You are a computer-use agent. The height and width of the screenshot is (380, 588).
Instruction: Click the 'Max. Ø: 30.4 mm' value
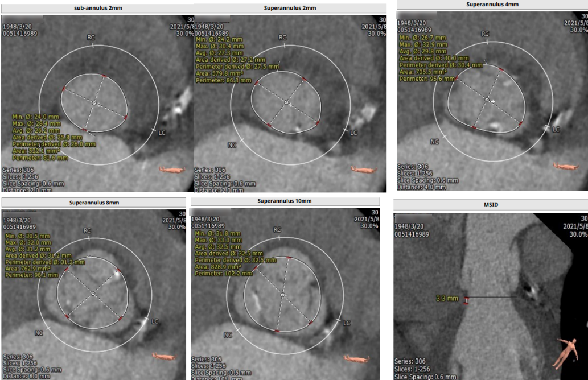(x=220, y=46)
